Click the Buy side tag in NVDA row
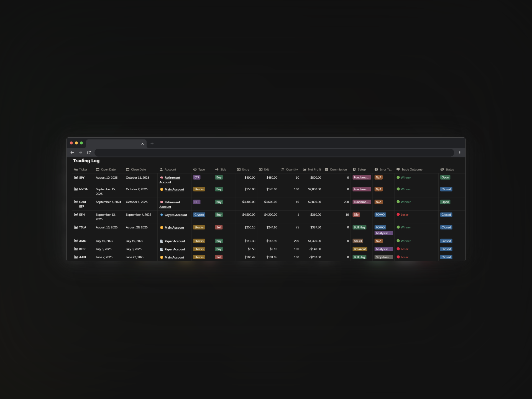The image size is (532, 399). tap(219, 189)
